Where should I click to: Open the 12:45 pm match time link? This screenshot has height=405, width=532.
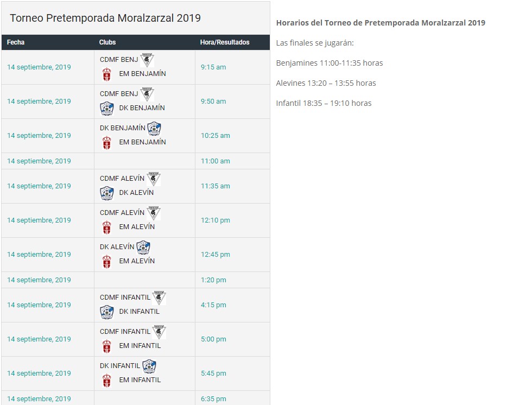[216, 255]
